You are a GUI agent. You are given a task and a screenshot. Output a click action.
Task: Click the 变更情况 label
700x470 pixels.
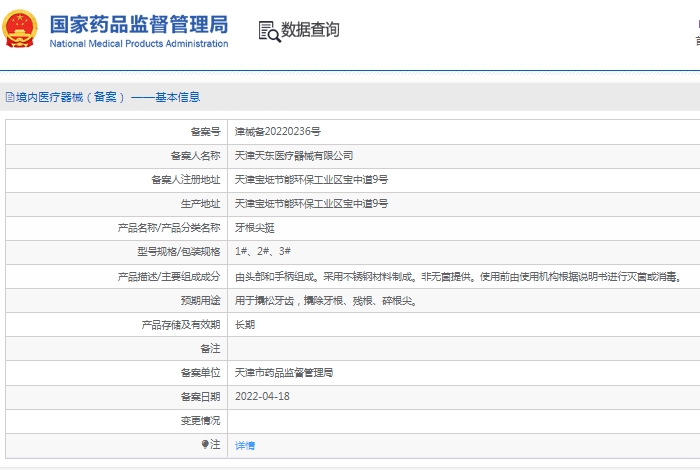click(200, 421)
